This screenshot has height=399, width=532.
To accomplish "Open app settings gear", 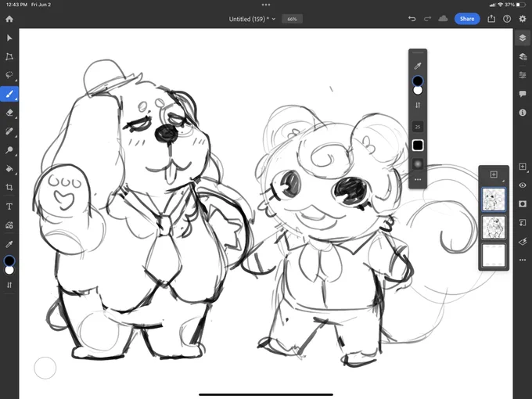I will 523,19.
